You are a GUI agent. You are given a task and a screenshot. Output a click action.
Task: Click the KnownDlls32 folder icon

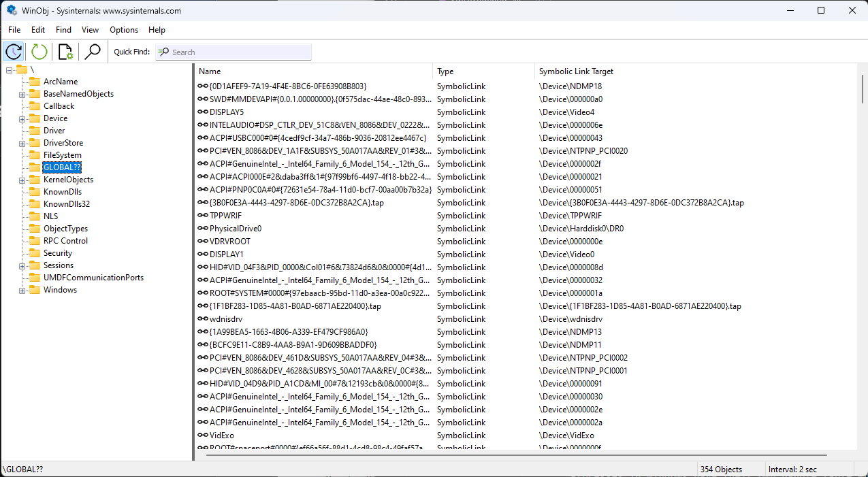[35, 204]
